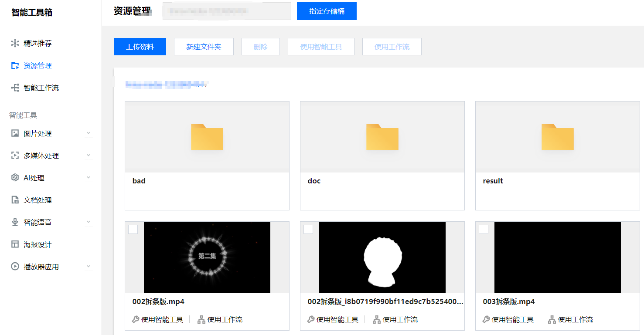644x335 pixels.
Task: Tick the checkbox on 002拆条版_i8b0719f video
Action: 308,229
